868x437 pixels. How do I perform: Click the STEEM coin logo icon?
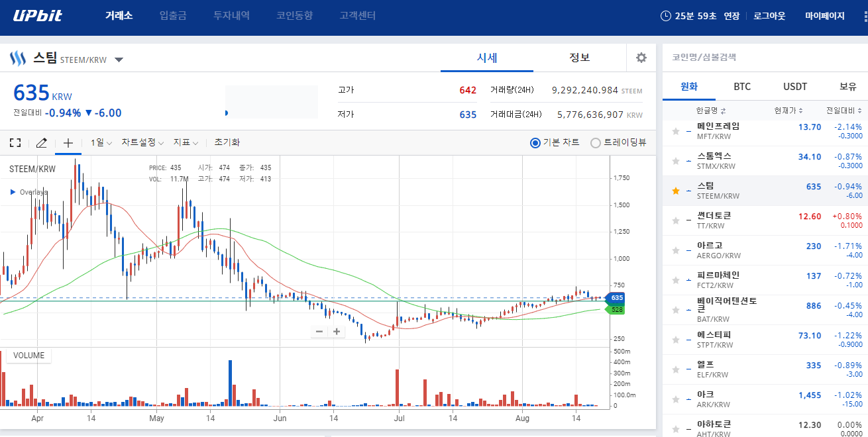tap(17, 58)
